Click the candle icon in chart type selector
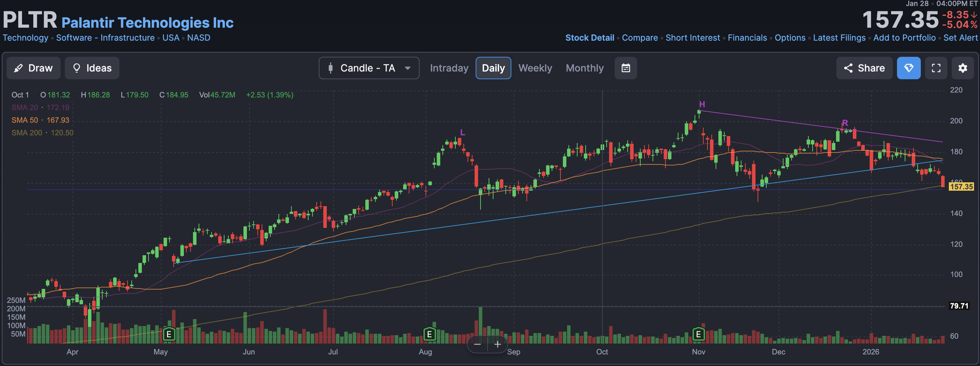980x366 pixels. [x=331, y=68]
